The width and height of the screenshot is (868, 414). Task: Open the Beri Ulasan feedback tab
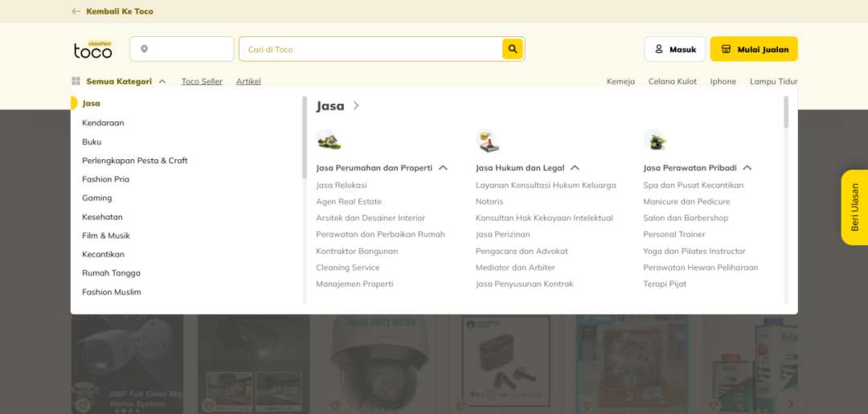tap(854, 207)
